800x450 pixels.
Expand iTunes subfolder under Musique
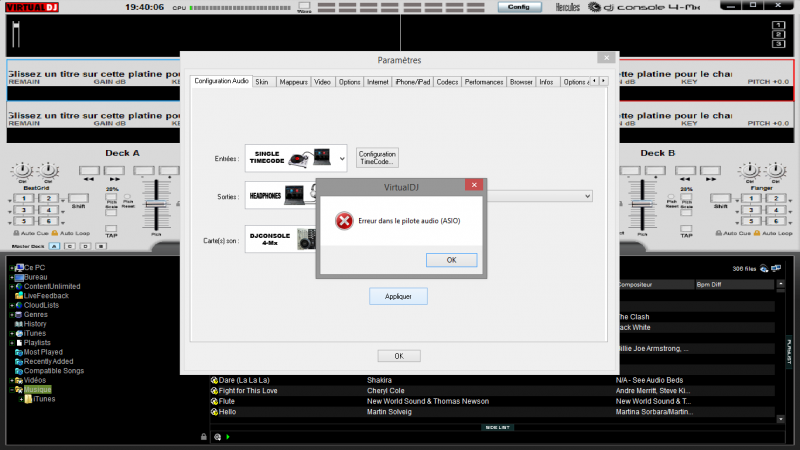point(21,399)
